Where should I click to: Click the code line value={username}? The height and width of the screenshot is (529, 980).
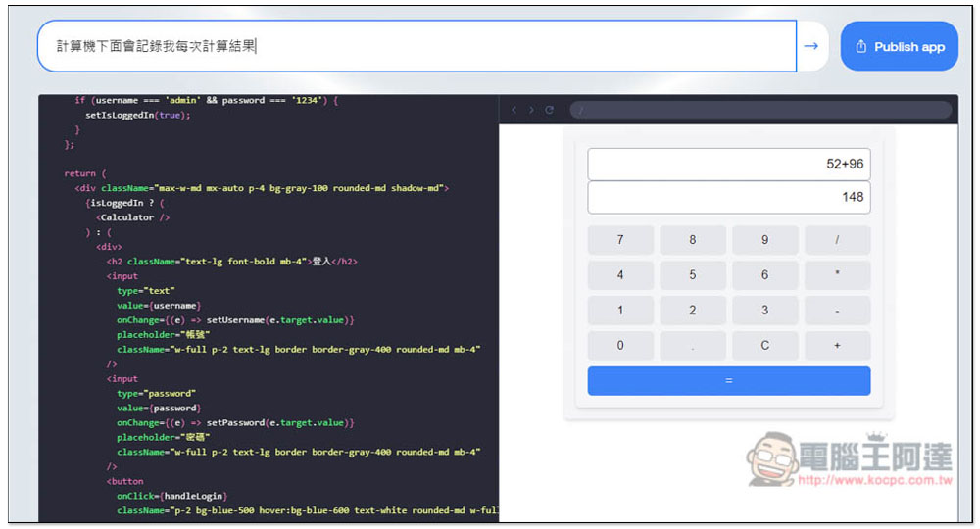[159, 306]
